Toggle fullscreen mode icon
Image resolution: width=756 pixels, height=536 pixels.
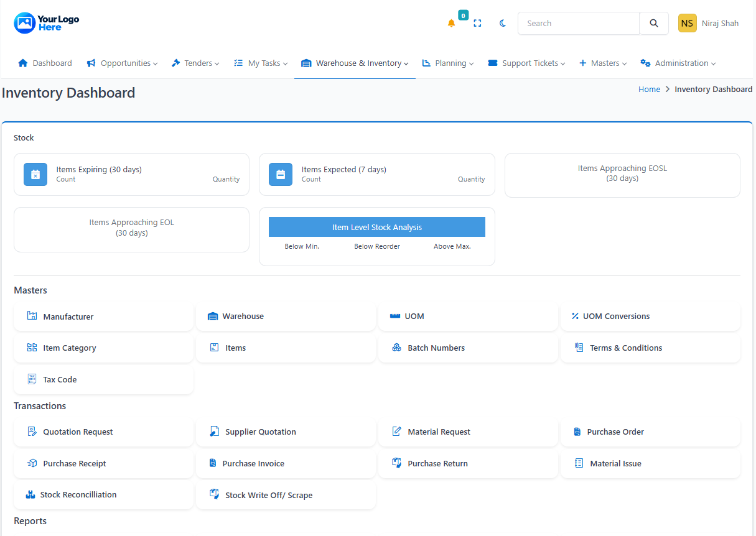(477, 24)
